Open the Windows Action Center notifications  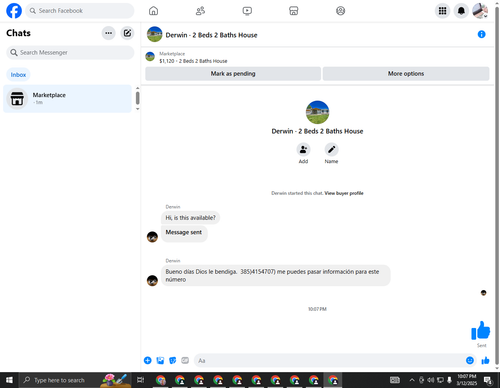488,380
